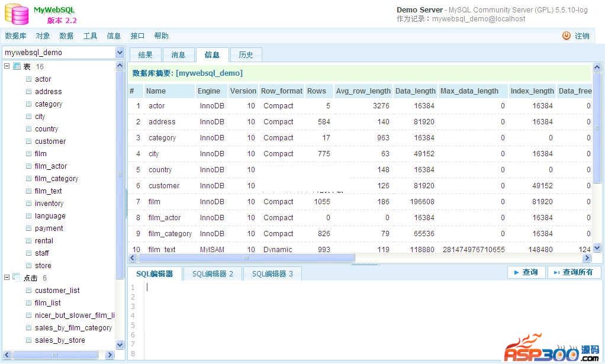
Task: Open the 工具 menu
Action: click(90, 36)
